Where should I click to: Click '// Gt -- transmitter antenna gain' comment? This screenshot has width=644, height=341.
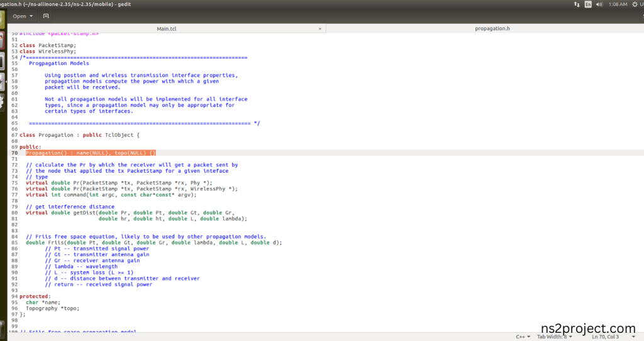[97, 254]
